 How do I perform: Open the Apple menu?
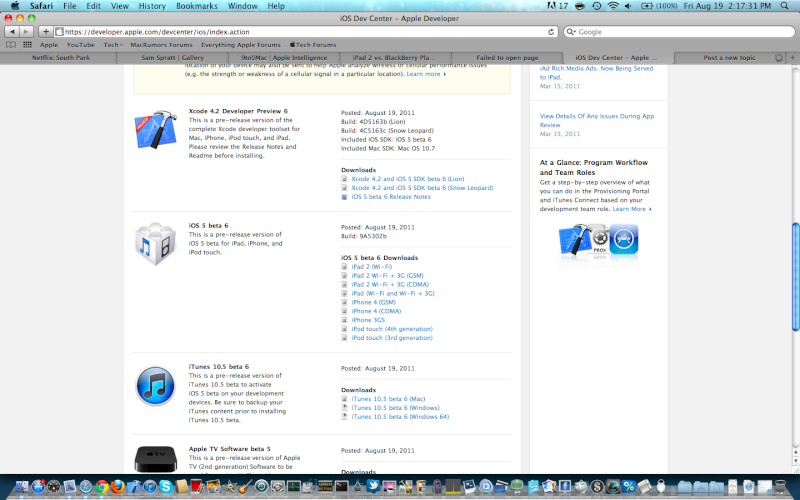point(15,6)
